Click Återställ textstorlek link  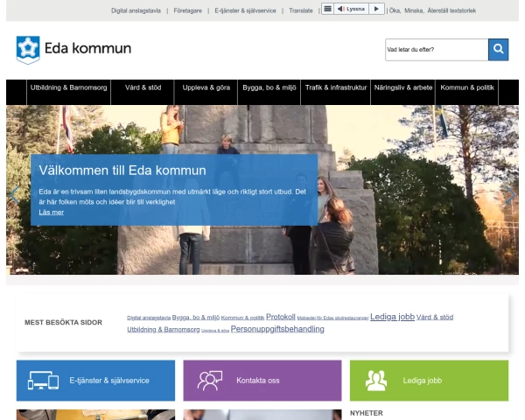pyautogui.click(x=451, y=10)
